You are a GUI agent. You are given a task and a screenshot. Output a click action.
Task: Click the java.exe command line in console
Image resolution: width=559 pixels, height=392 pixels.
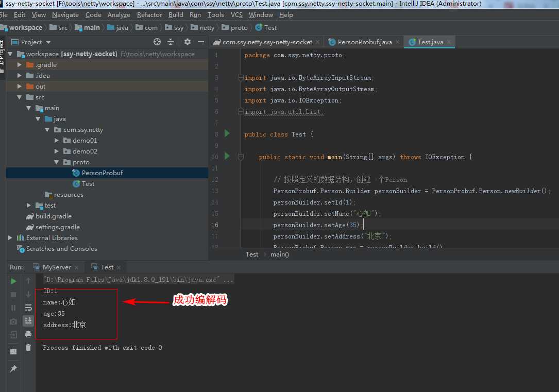[x=138, y=280]
